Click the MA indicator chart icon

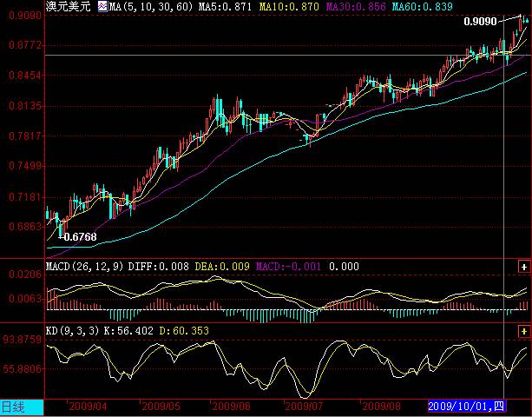102,6
